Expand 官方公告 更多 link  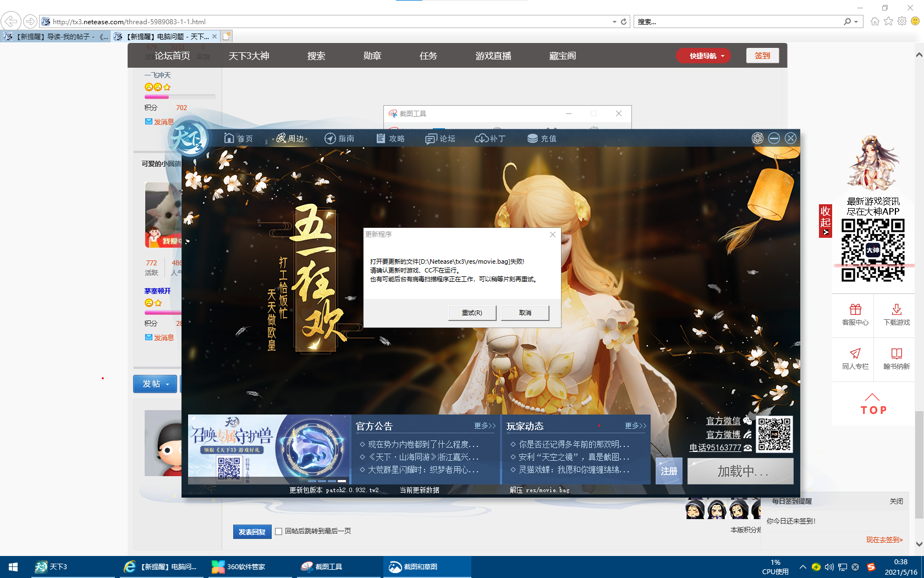485,426
